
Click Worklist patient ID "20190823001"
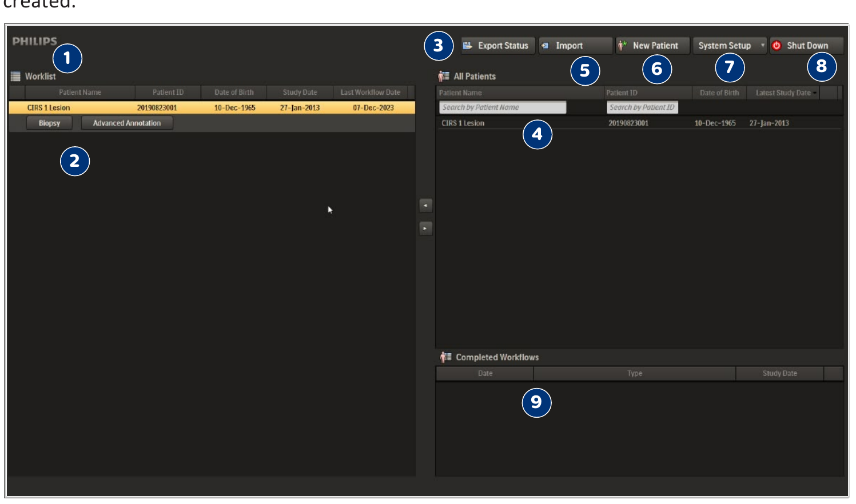157,108
